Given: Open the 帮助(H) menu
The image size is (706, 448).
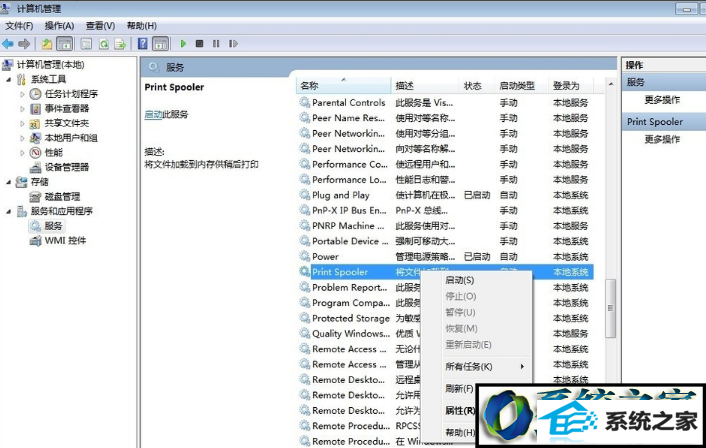Looking at the screenshot, I should [x=141, y=26].
